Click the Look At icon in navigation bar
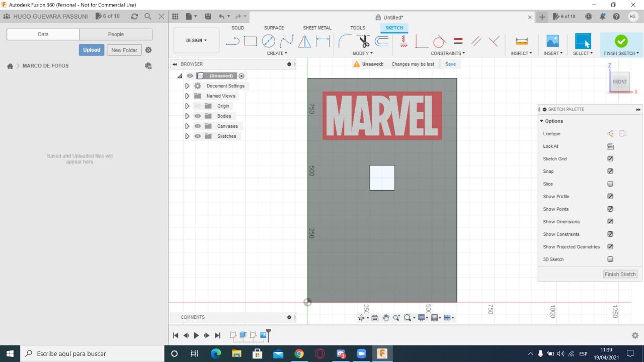The image size is (644, 362). click(x=375, y=318)
